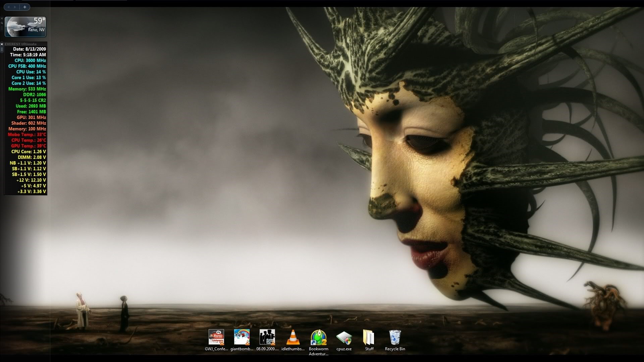The width and height of the screenshot is (644, 362).
Task: Click the 'CPU: 3600 MHz' line
Action: (x=30, y=60)
